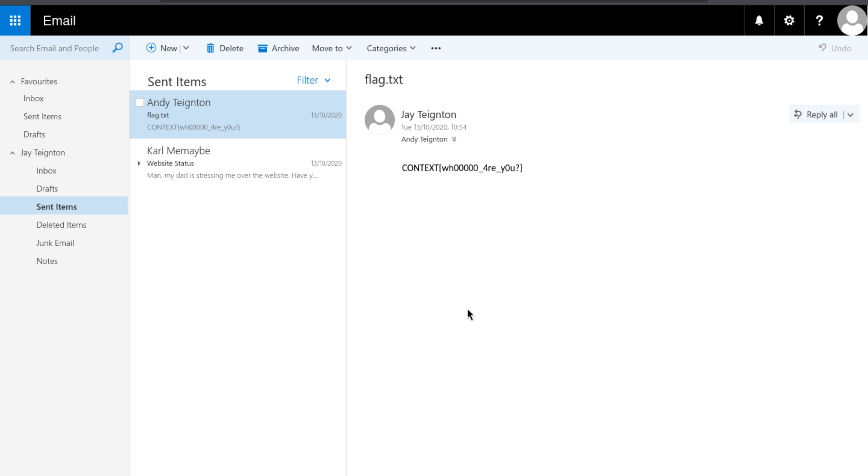The width and height of the screenshot is (868, 476).
Task: Click the Delete trash bin icon
Action: [210, 48]
